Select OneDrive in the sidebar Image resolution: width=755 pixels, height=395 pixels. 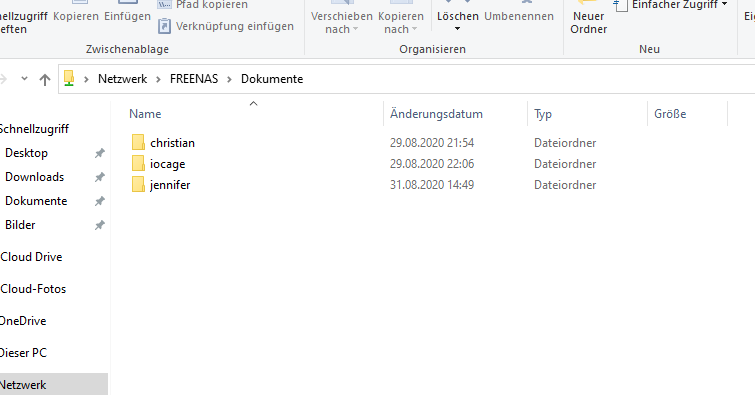pos(23,321)
